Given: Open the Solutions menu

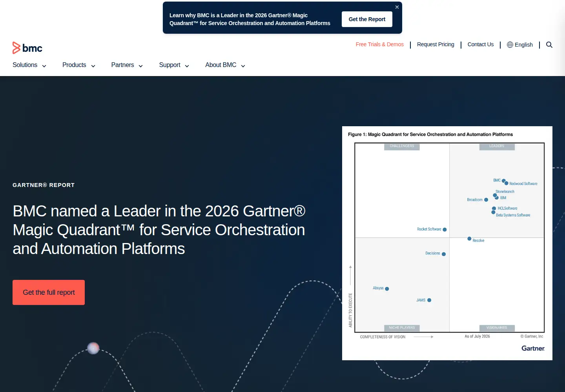Looking at the screenshot, I should (25, 65).
